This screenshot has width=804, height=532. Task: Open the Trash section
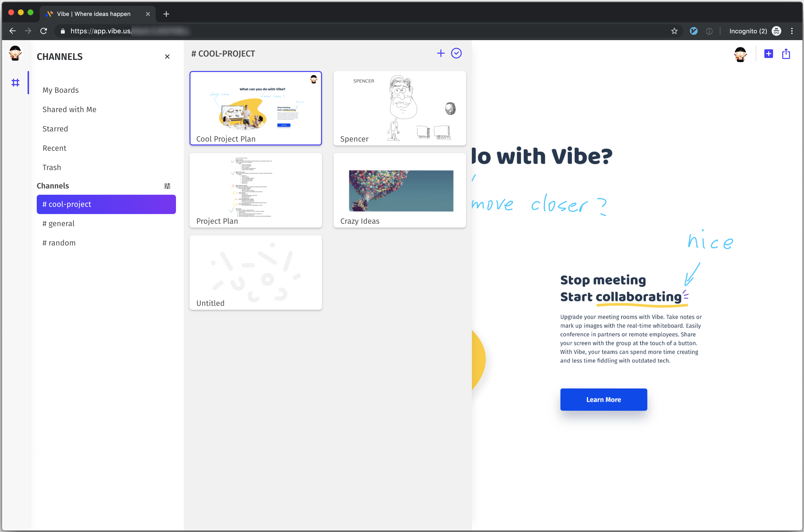coord(52,168)
